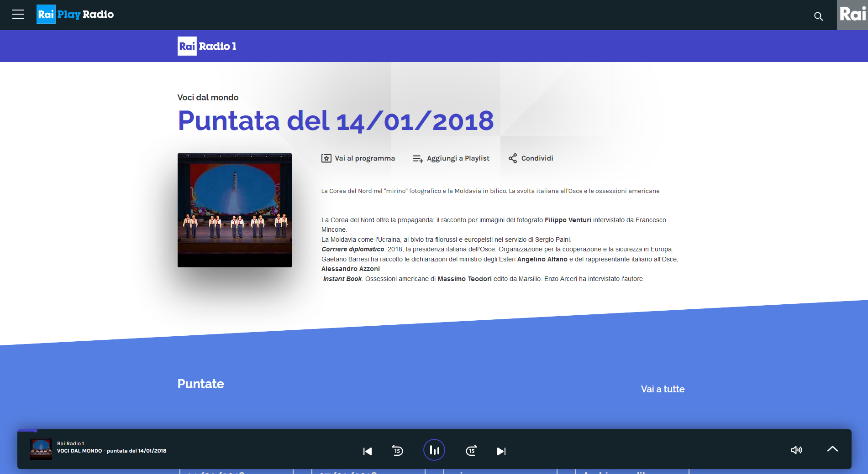
Task: Open the hamburger navigation menu
Action: (x=18, y=15)
